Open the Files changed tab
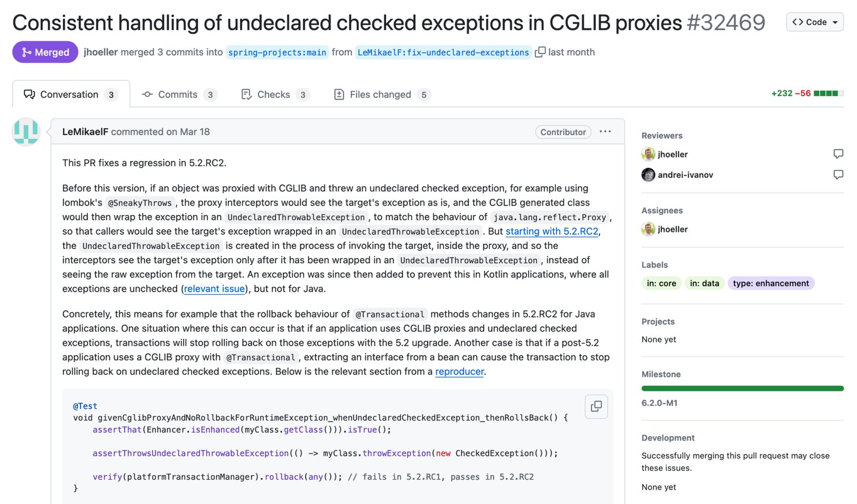 tap(382, 94)
